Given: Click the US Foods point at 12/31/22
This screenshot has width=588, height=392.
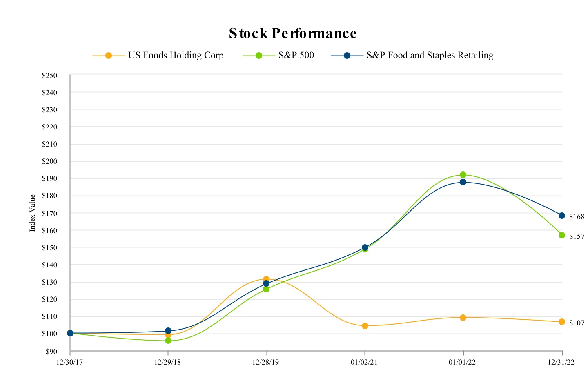Looking at the screenshot, I should pos(562,322).
